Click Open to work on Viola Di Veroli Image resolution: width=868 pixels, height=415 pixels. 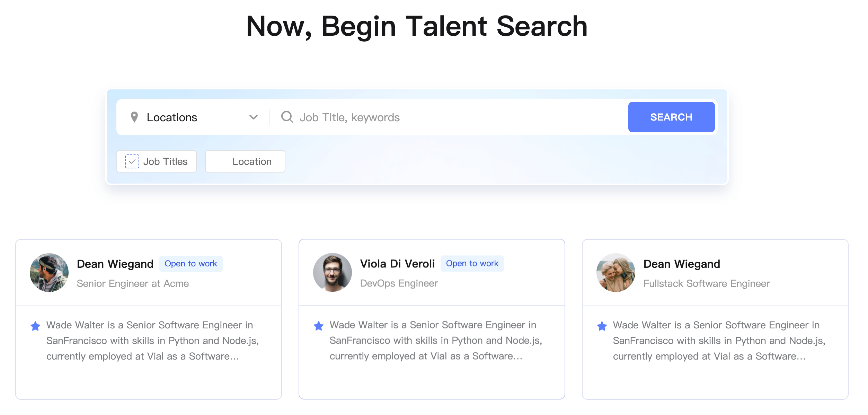(x=472, y=264)
